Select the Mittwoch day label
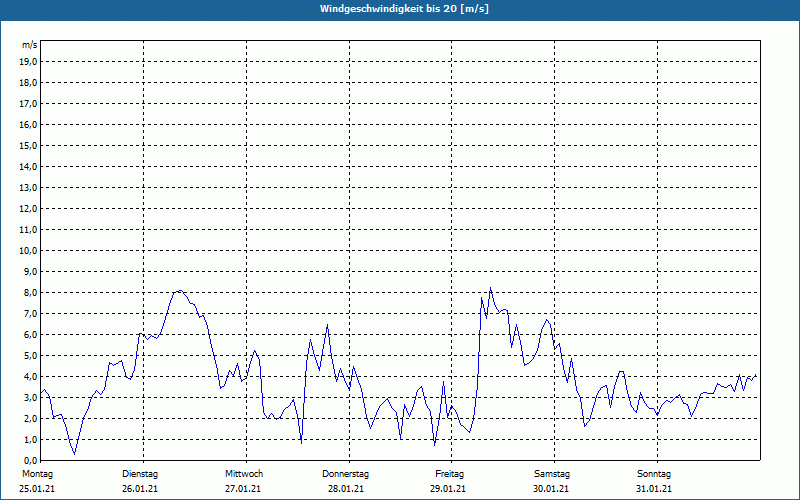800x500 pixels. coord(244,474)
